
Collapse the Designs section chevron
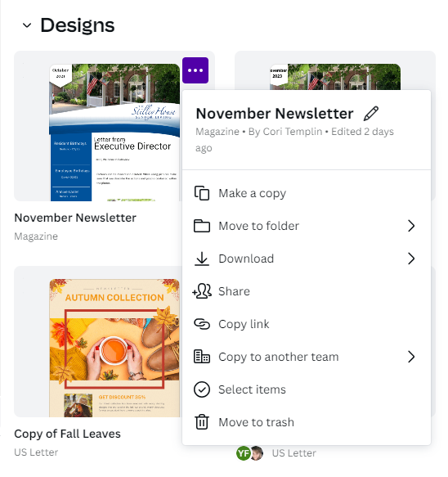27,25
